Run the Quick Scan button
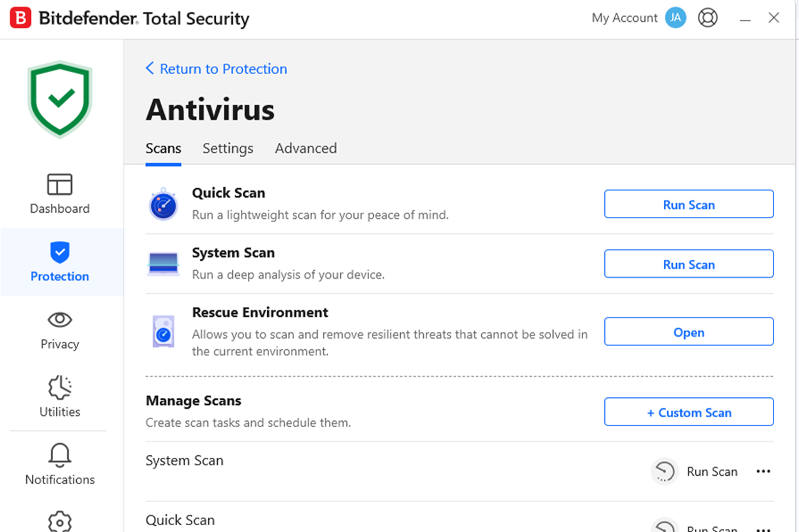This screenshot has height=532, width=799. point(689,205)
